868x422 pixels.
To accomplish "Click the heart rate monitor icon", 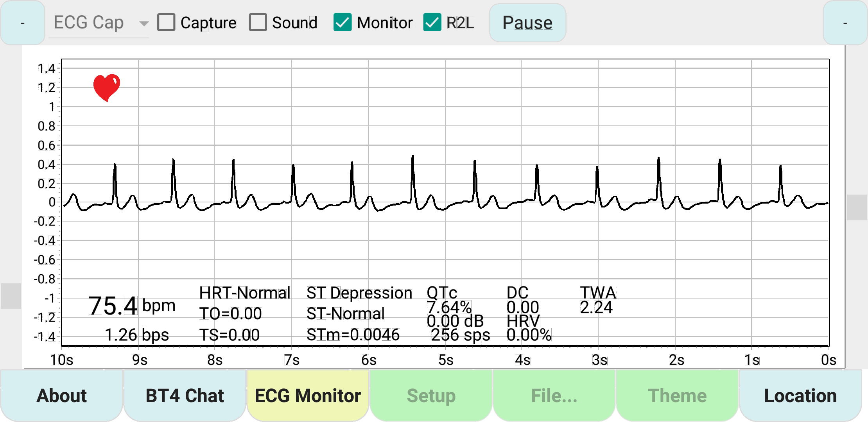I will pyautogui.click(x=107, y=88).
